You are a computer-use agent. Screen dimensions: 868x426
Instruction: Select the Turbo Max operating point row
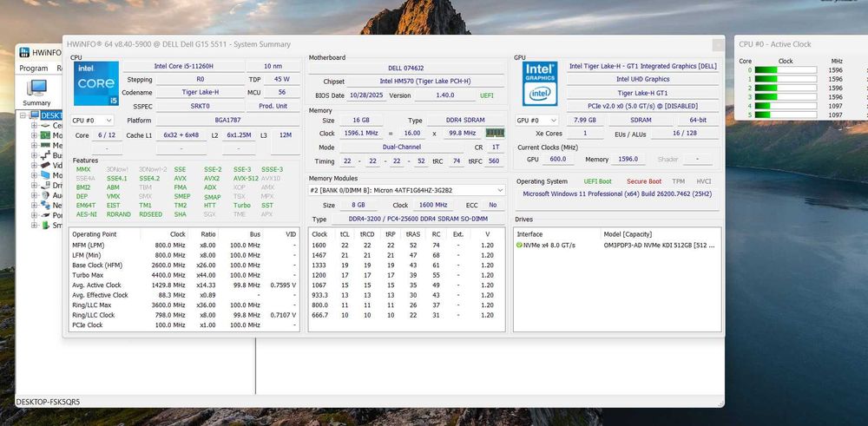(184, 275)
